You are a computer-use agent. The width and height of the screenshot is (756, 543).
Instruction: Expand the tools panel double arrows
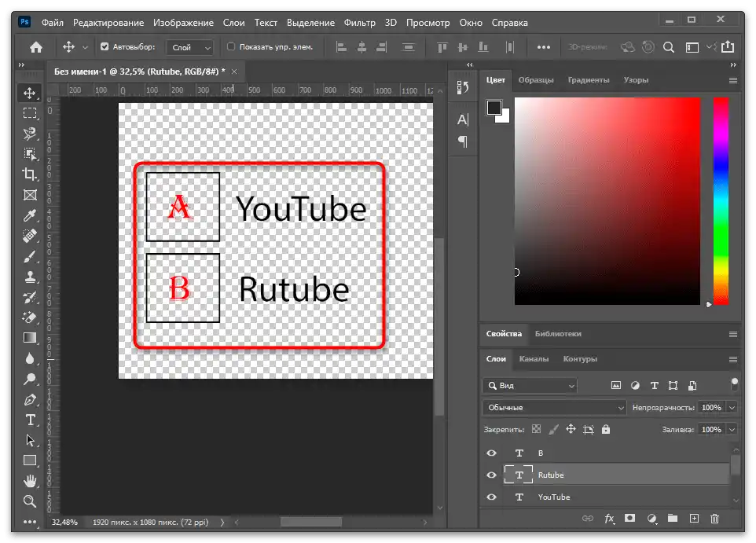[21, 64]
